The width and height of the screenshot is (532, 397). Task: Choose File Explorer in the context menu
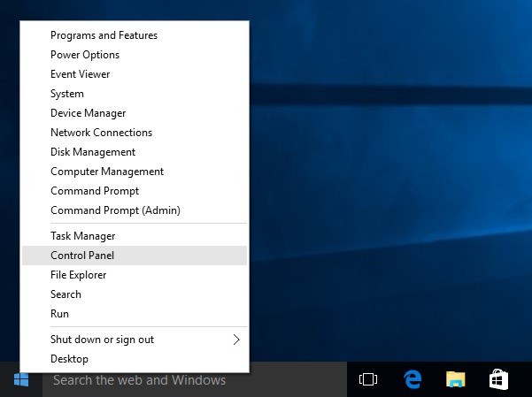click(135, 275)
